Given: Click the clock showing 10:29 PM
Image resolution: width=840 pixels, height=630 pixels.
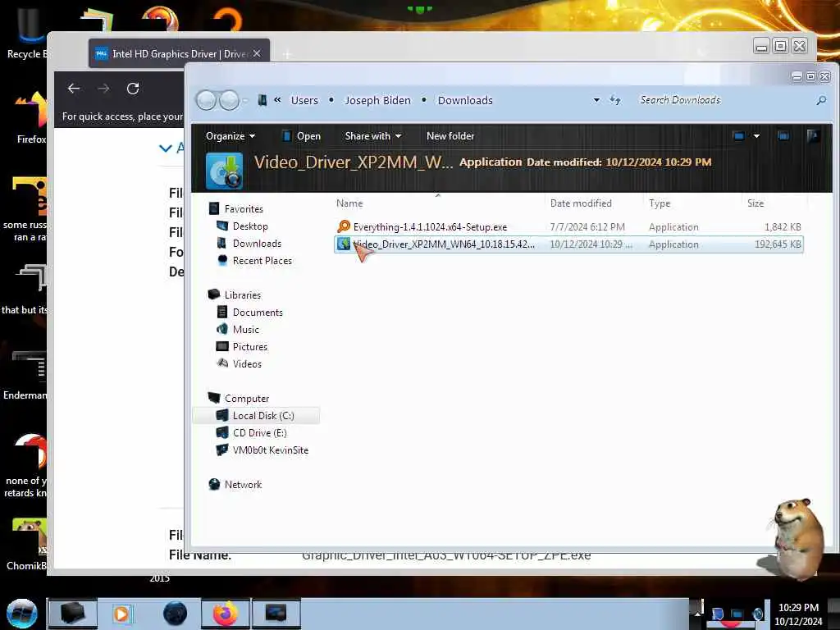Looking at the screenshot, I should coord(798,608).
